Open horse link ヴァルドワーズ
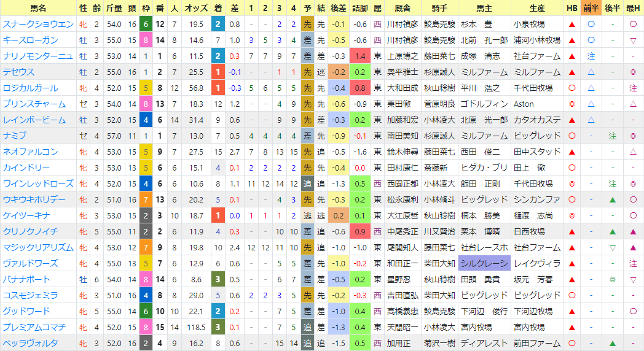644x351 pixels. pyautogui.click(x=30, y=264)
